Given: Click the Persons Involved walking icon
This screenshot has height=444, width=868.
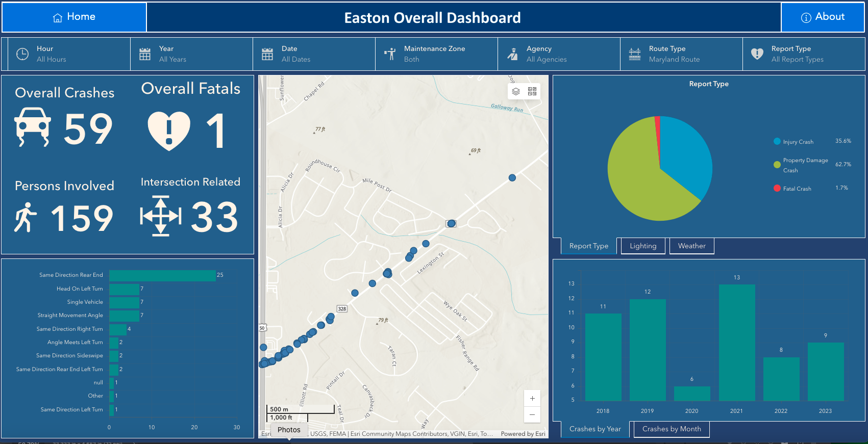Looking at the screenshot, I should (26, 217).
